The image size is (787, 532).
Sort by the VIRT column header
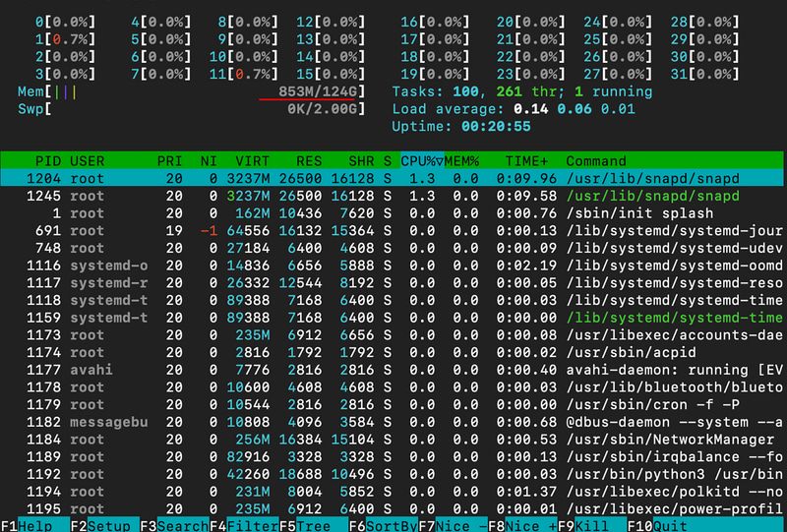pyautogui.click(x=253, y=161)
